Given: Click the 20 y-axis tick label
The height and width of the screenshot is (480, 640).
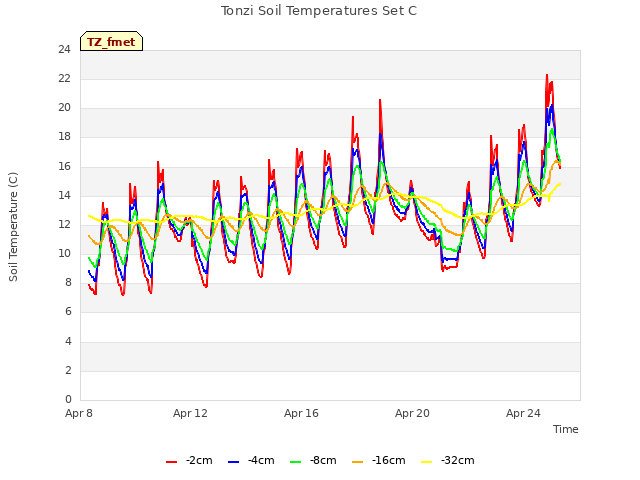Looking at the screenshot, I should click(x=64, y=108).
